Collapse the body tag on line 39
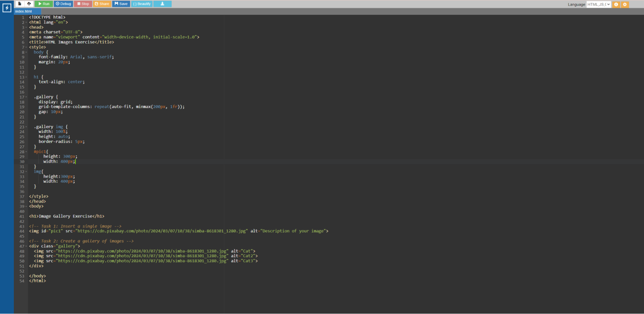Screen dimensions: 644x314 (26, 207)
